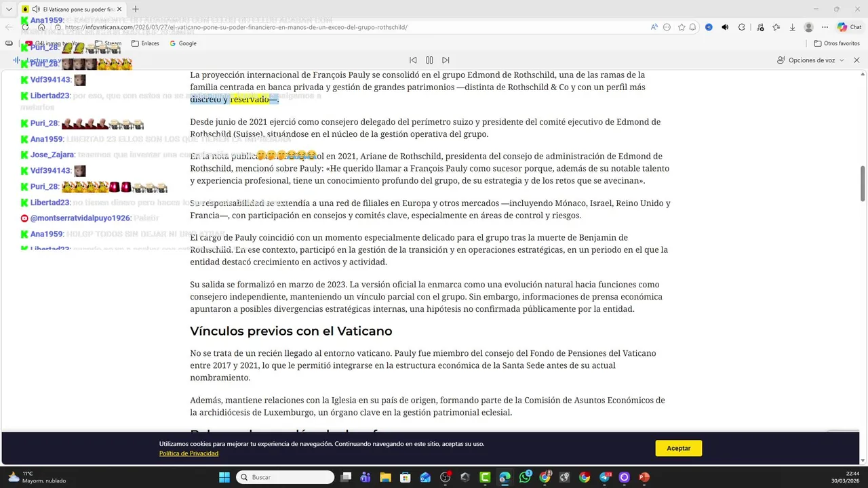Click the Aceptar cookies button
The width and height of the screenshot is (868, 488).
click(x=678, y=448)
